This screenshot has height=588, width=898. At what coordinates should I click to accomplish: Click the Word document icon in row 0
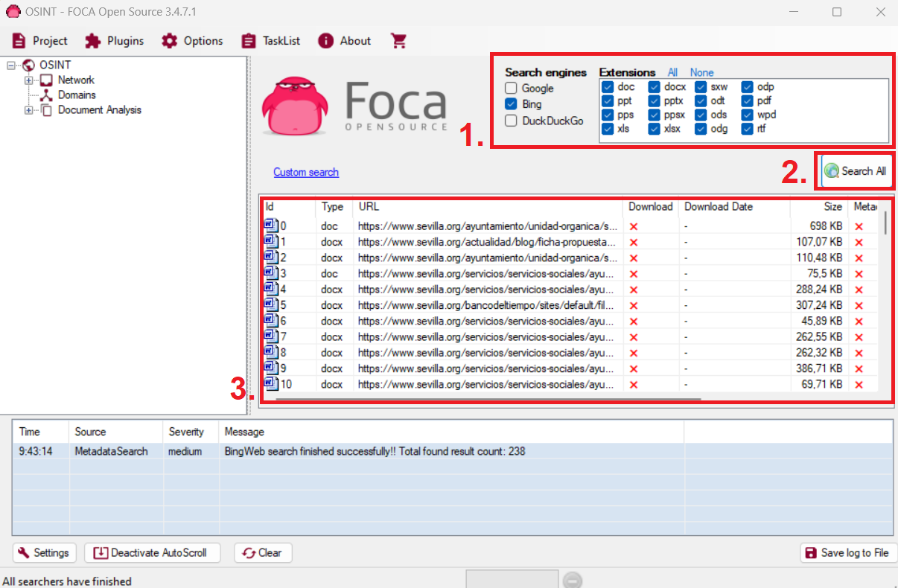270,226
